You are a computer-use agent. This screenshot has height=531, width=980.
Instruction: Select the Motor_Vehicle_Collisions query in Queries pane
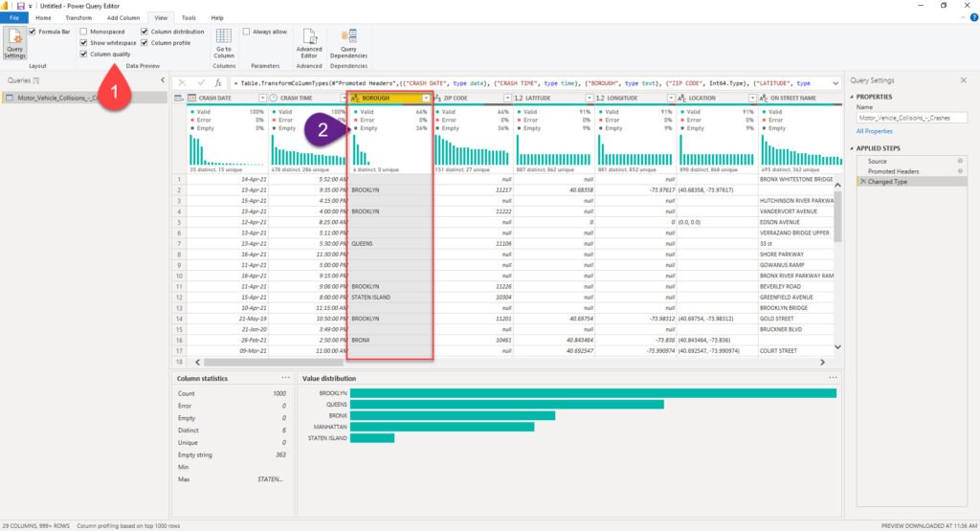84,99
